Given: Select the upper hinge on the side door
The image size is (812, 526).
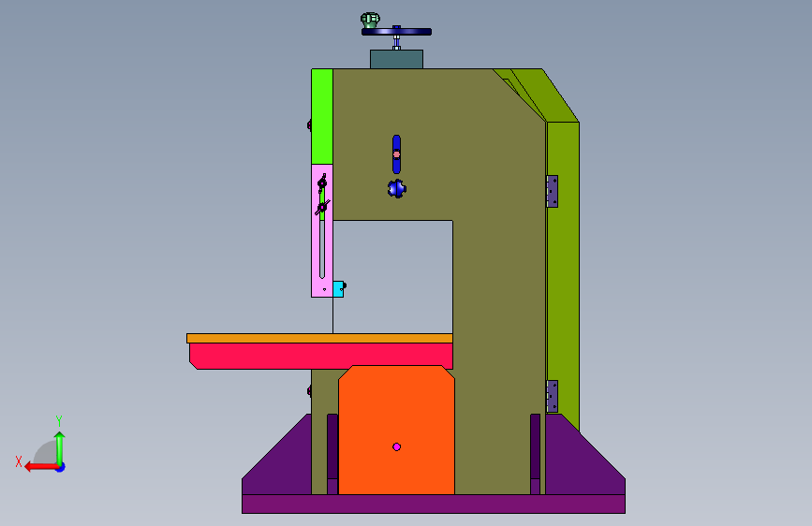Looking at the screenshot, I should click(x=553, y=192).
